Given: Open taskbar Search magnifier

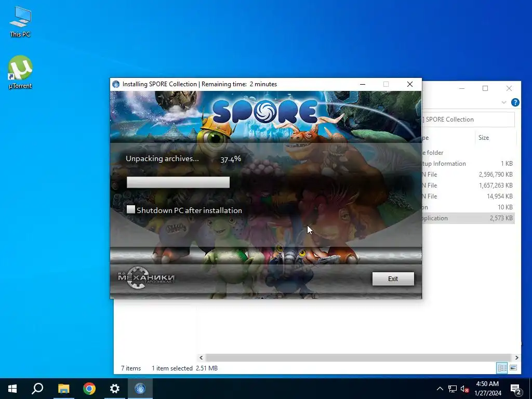Looking at the screenshot, I should pos(37,389).
